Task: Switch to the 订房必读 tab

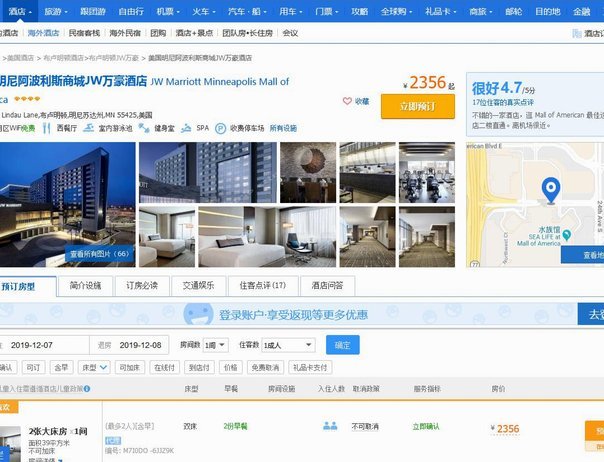Action: coord(142,286)
